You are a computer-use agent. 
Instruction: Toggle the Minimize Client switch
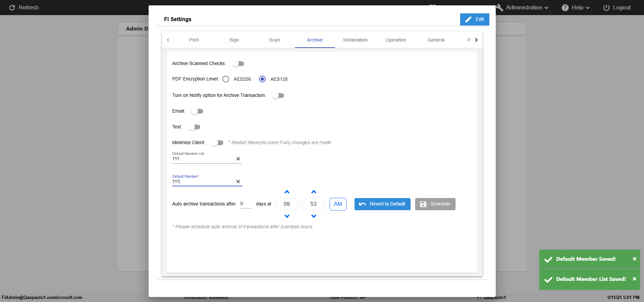[217, 143]
